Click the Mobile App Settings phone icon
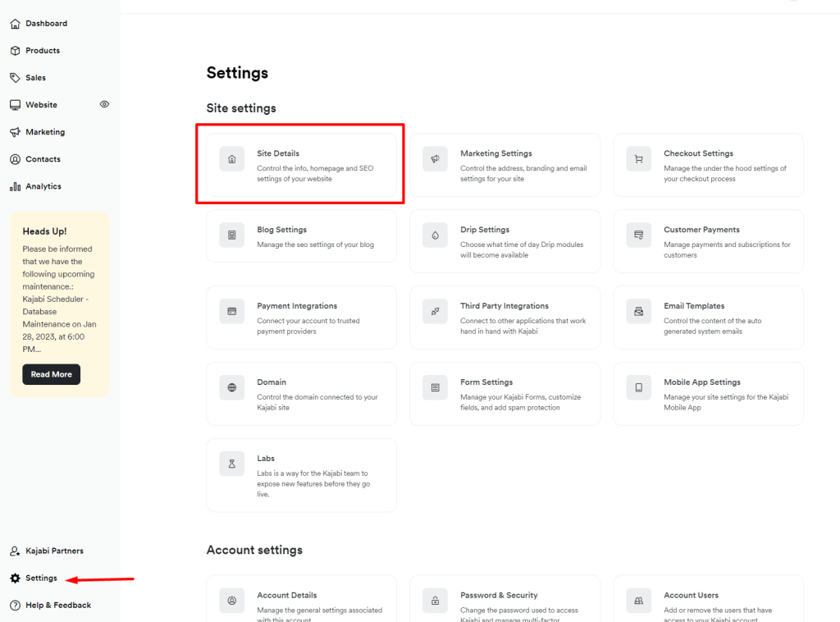 coord(638,387)
